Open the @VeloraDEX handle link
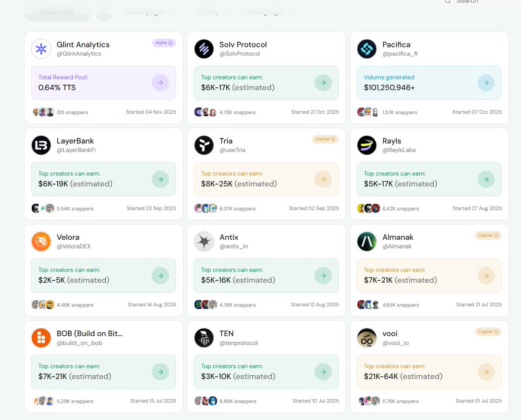521x420 pixels. tap(74, 246)
